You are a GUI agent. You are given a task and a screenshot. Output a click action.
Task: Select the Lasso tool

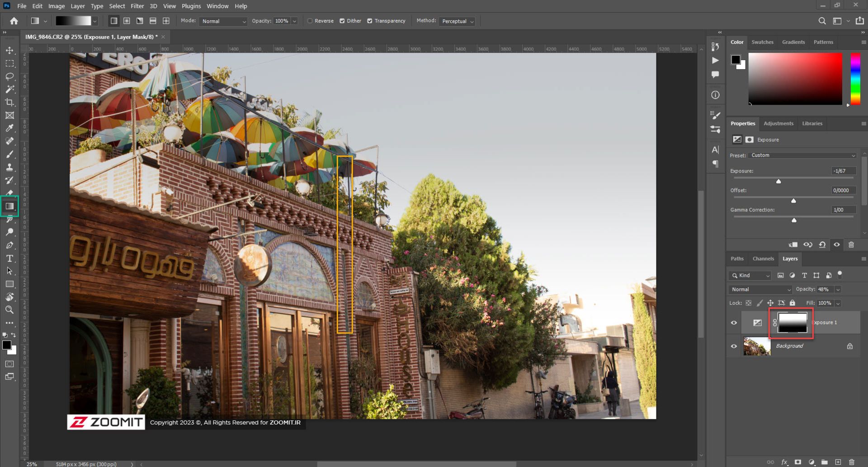click(x=9, y=76)
